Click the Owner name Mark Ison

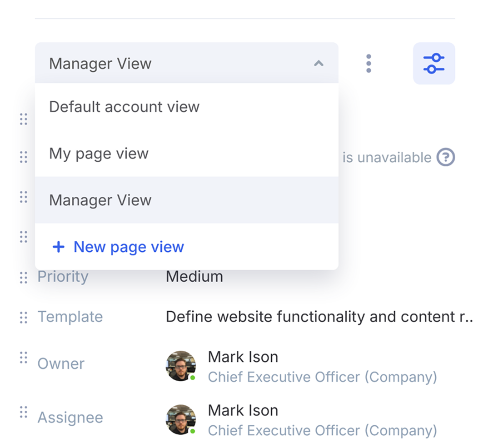[x=243, y=357]
